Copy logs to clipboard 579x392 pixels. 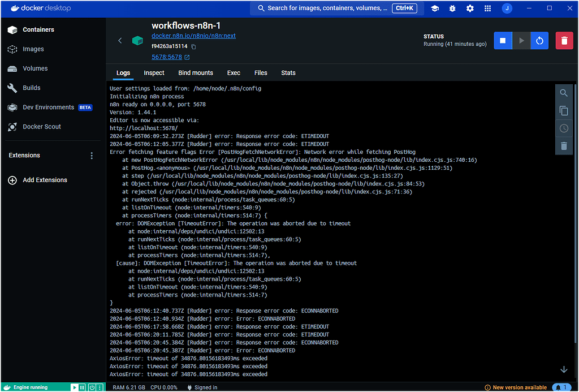tap(564, 110)
